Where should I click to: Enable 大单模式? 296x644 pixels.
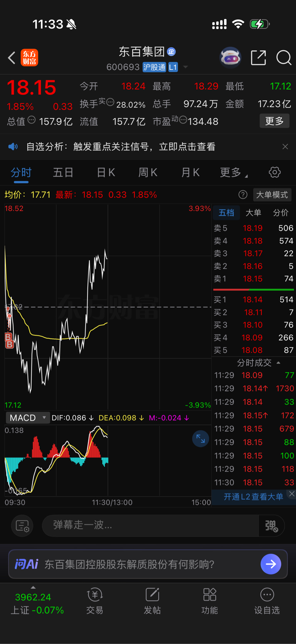(272, 195)
